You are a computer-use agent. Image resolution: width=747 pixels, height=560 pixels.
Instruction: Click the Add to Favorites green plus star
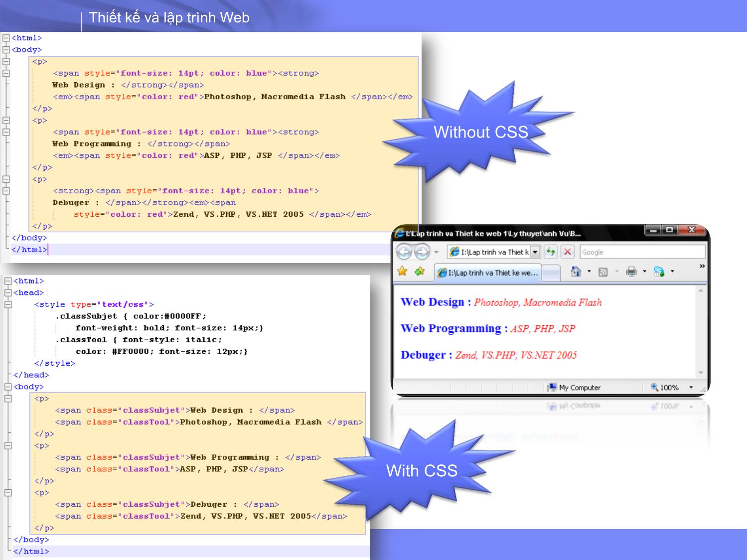(420, 272)
